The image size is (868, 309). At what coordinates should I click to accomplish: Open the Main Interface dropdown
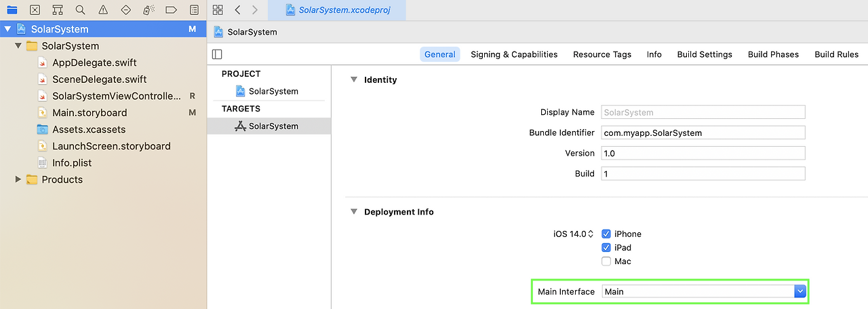(x=800, y=291)
